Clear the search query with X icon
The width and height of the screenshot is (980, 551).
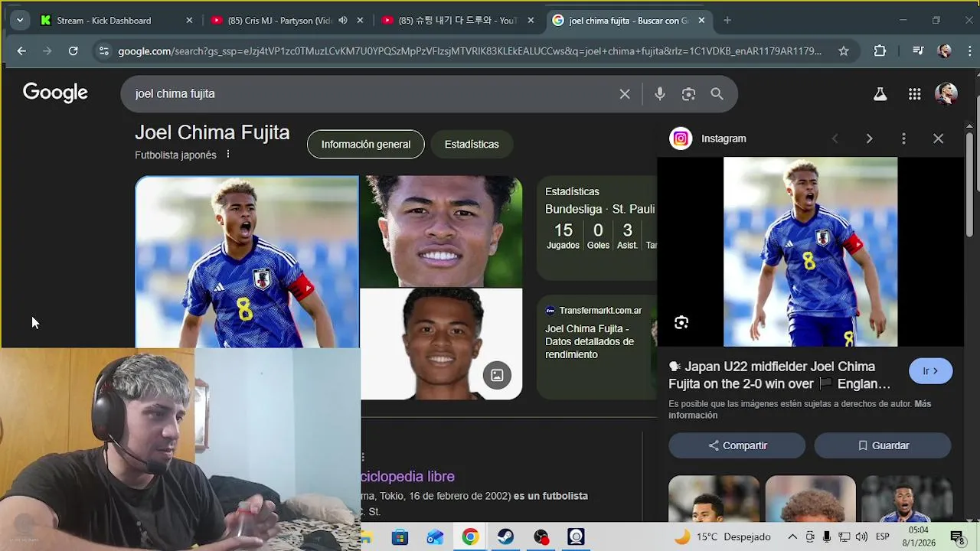point(625,93)
